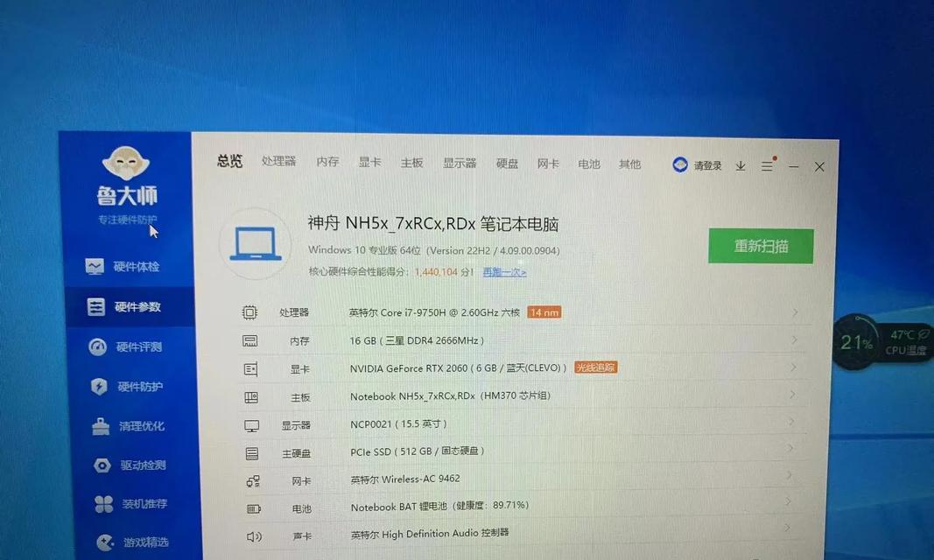Switch to the 显示器 tab
Viewport: 934px width, 560px height.
point(460,163)
